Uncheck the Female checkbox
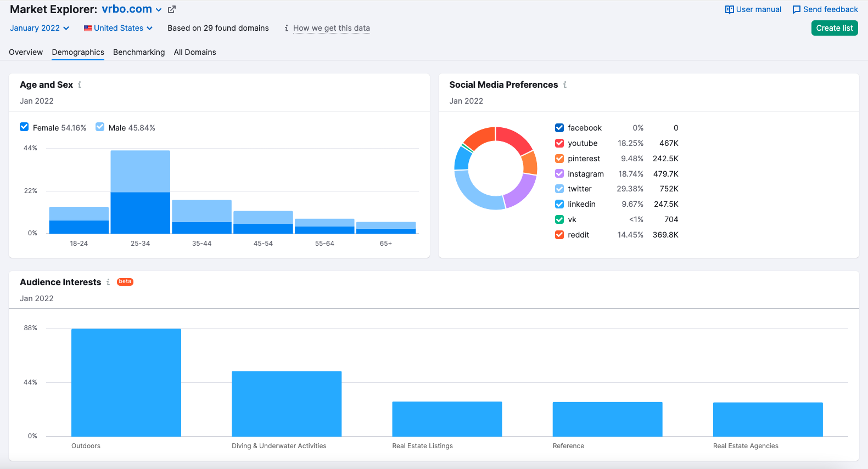This screenshot has height=469, width=868. click(x=24, y=127)
